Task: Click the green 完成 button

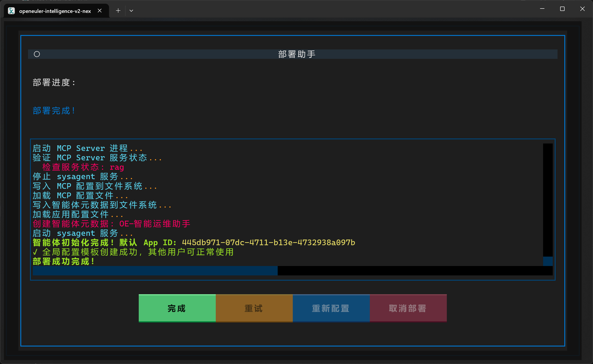Action: point(177,308)
